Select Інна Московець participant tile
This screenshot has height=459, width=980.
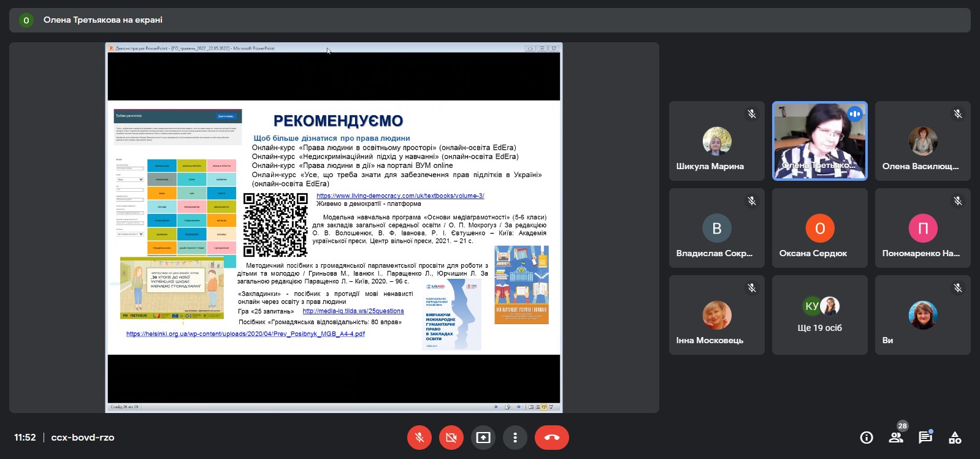click(x=717, y=315)
